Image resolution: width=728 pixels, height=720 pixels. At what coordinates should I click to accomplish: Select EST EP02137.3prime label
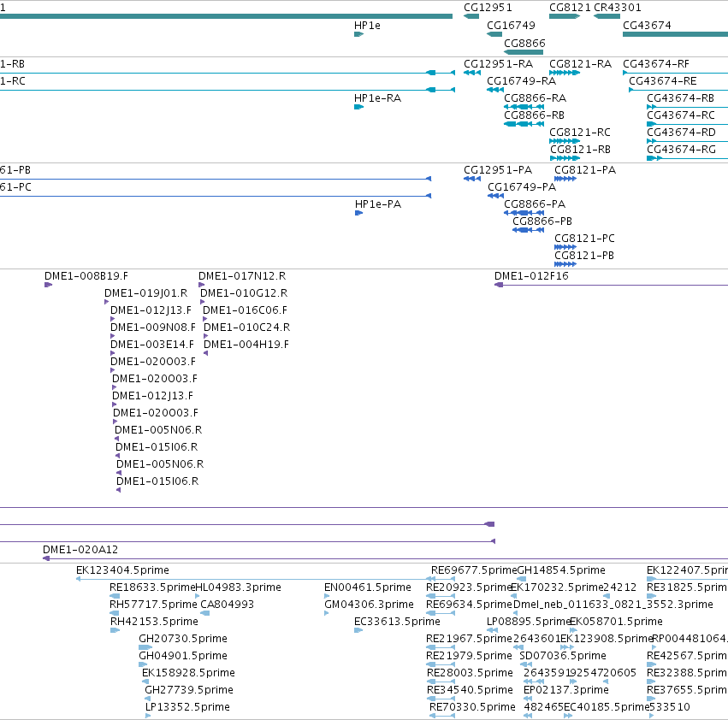[x=566, y=690]
